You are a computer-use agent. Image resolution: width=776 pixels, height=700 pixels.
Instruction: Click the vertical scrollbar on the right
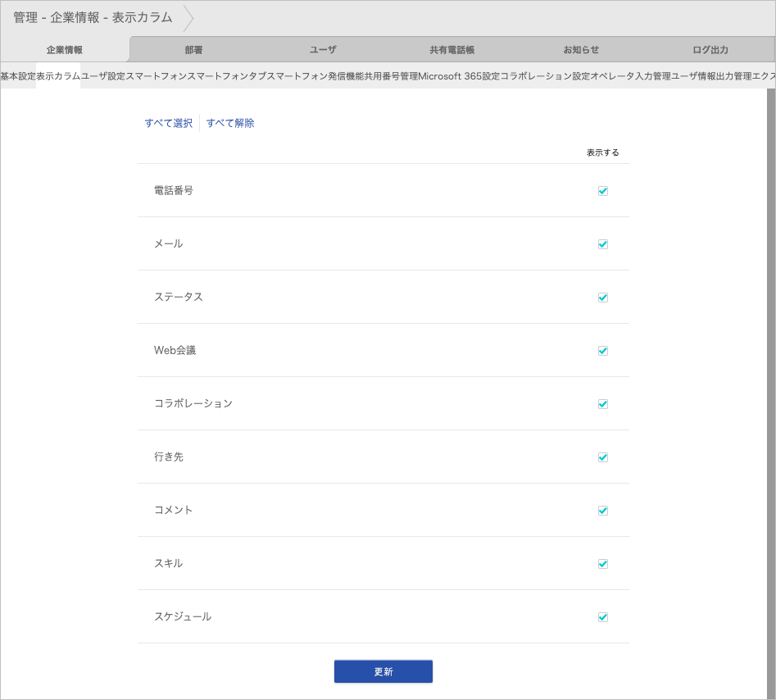pos(771,393)
